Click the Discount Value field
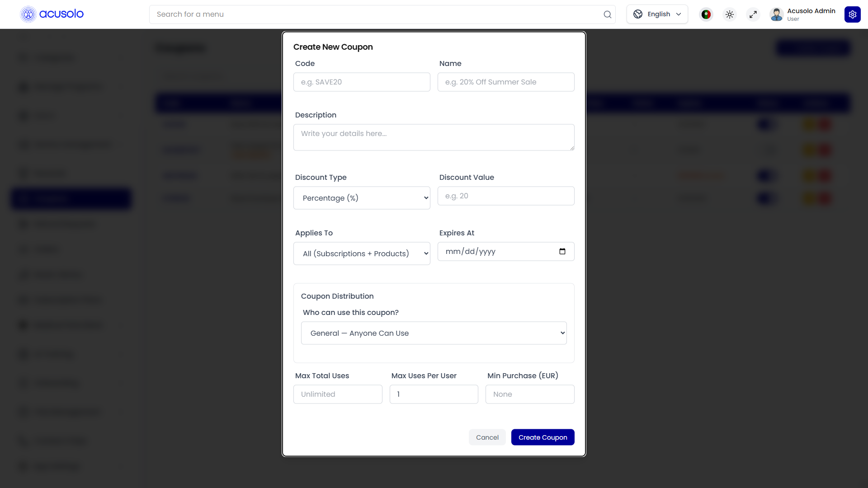Screen dimensions: 868x488 (x=506, y=196)
